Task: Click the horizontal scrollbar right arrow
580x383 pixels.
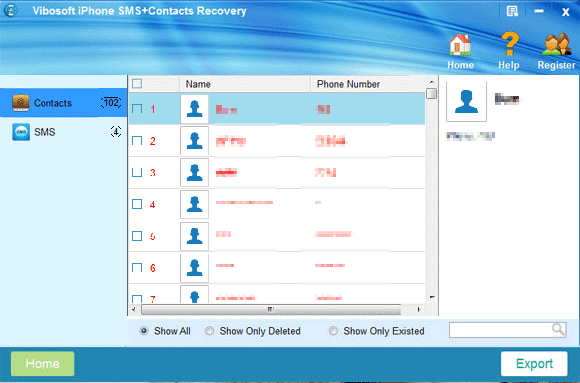Action: click(419, 309)
